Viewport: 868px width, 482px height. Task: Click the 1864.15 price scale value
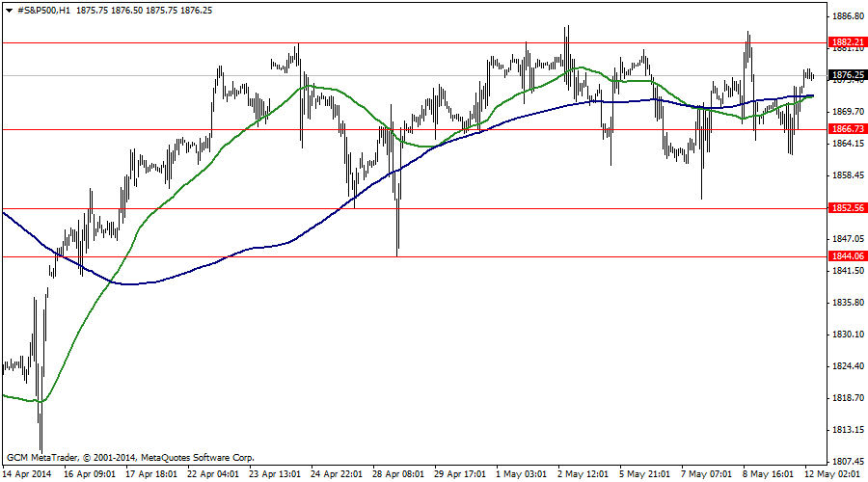point(848,144)
